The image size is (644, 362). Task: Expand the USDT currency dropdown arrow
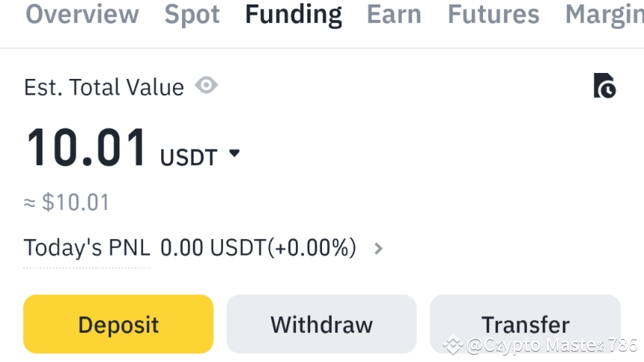[x=235, y=153]
